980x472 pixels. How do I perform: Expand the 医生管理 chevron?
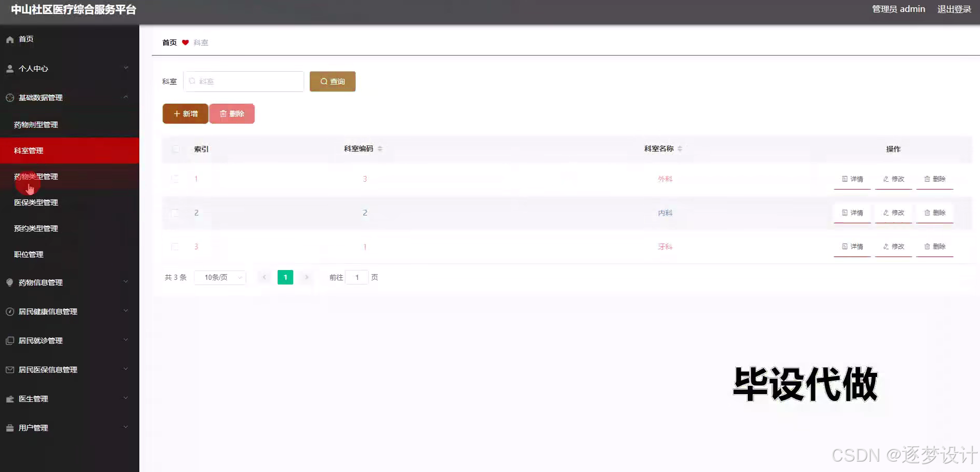tap(126, 398)
